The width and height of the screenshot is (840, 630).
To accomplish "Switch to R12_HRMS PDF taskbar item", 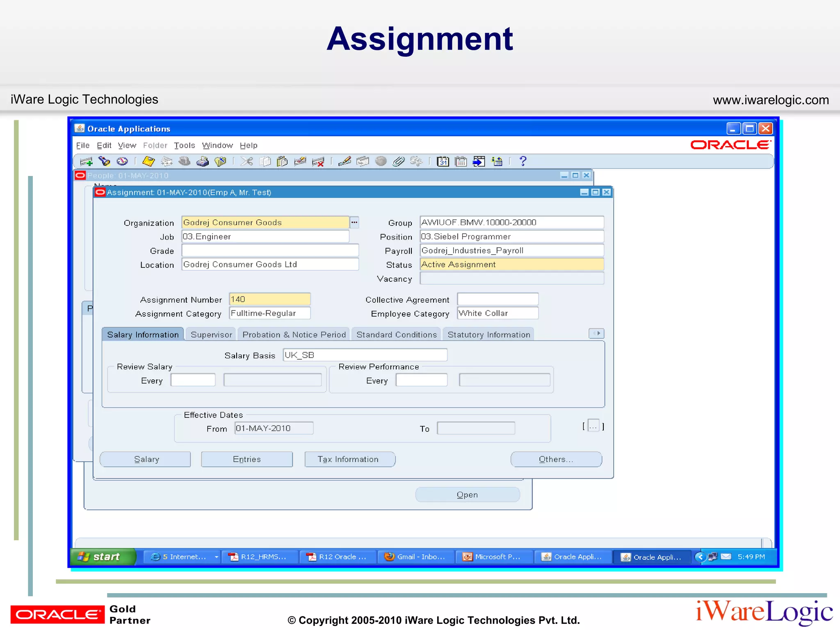I will (x=259, y=557).
